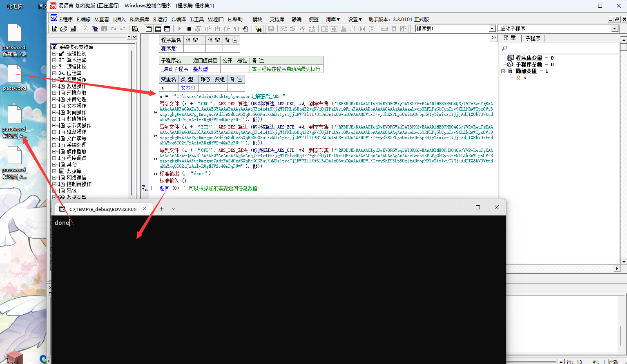Viewport: 627px width, 364px height.
Task: Click the 支持库 toolbar button
Action: [x=277, y=19]
